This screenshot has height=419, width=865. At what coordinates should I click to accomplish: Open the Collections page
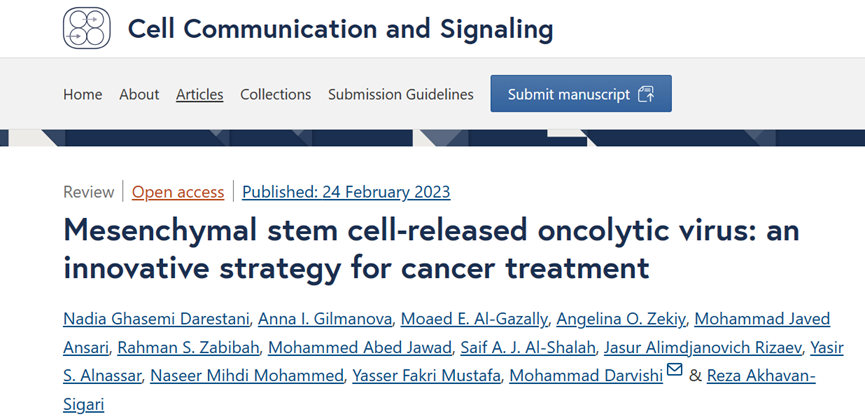[275, 94]
